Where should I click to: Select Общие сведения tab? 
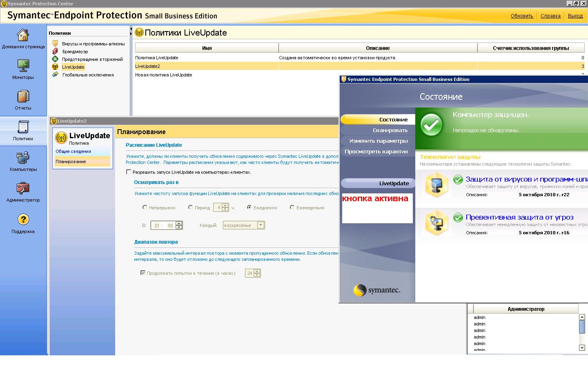(82, 151)
